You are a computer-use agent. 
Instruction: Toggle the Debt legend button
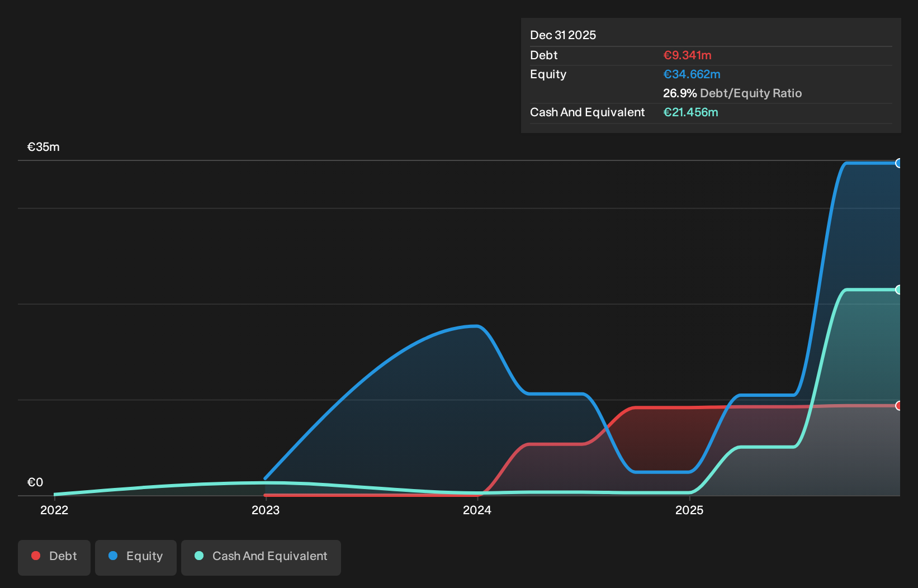pos(54,557)
